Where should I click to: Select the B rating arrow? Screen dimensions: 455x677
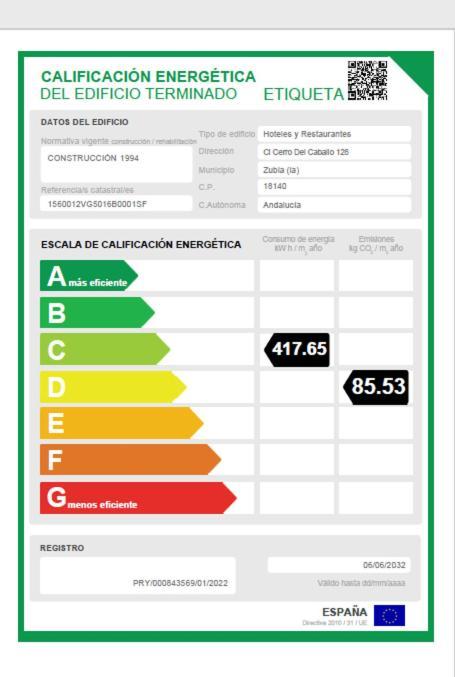tap(97, 312)
